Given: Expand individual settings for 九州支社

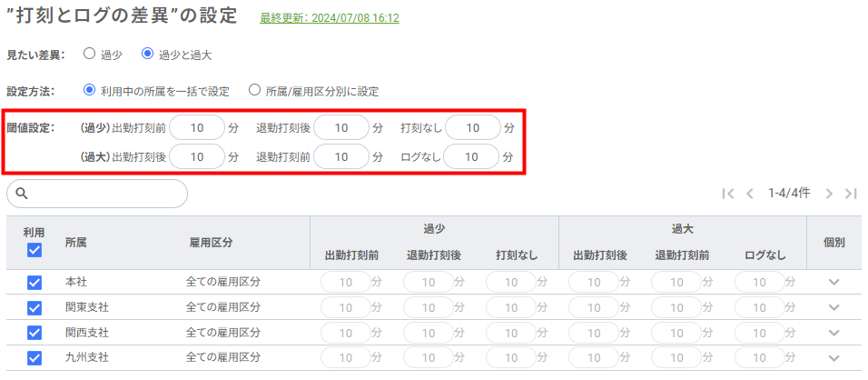Looking at the screenshot, I should point(833,358).
